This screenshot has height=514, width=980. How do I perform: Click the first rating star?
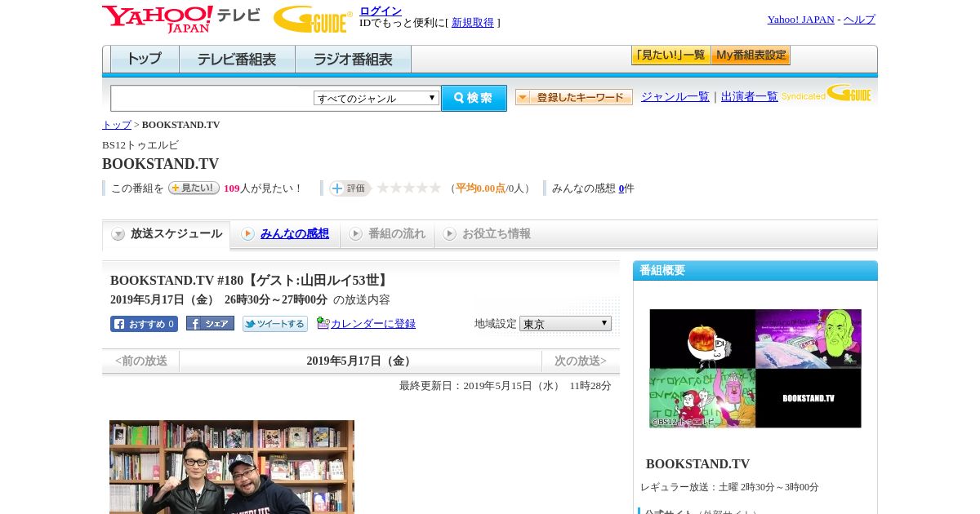tap(382, 188)
